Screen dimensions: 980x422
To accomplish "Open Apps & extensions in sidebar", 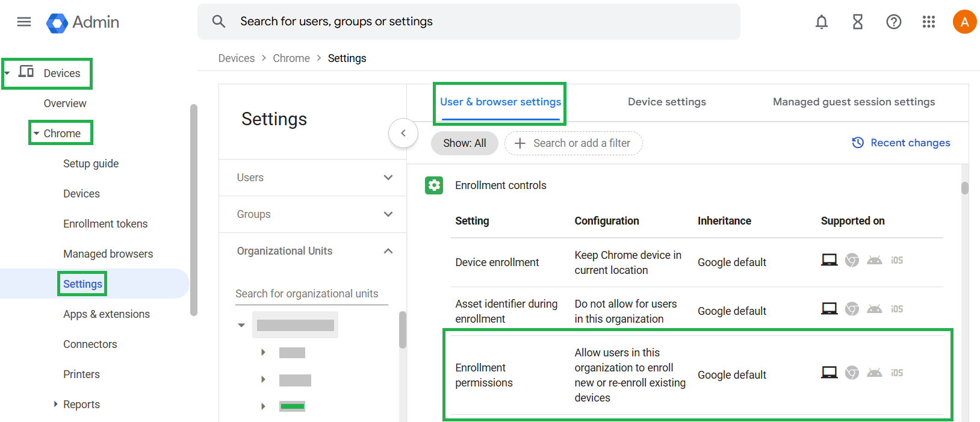I will pos(107,314).
